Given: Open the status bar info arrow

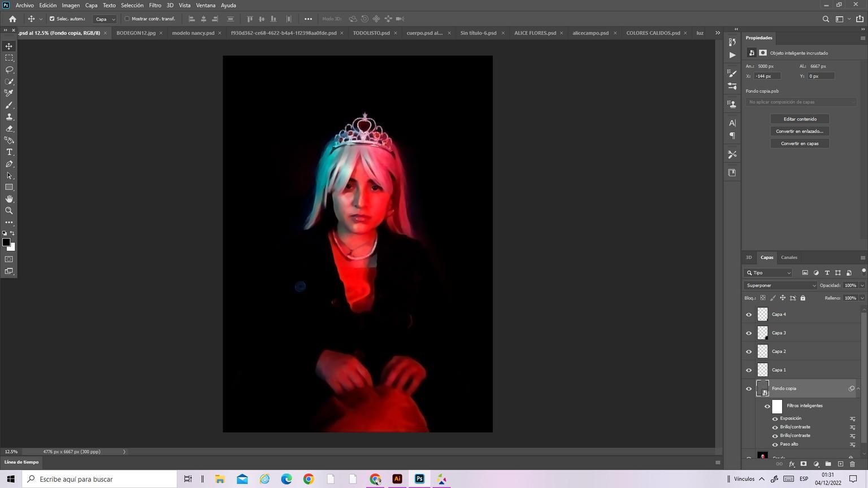Looking at the screenshot, I should (124, 452).
